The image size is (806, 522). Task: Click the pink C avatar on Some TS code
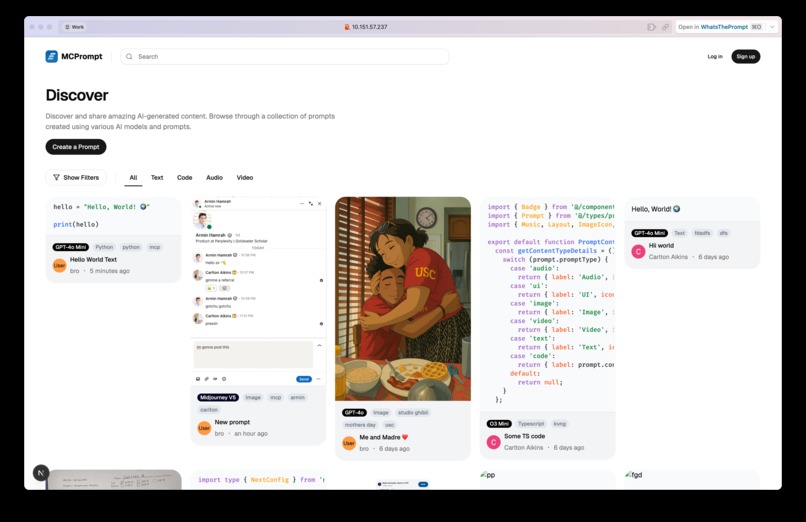493,442
